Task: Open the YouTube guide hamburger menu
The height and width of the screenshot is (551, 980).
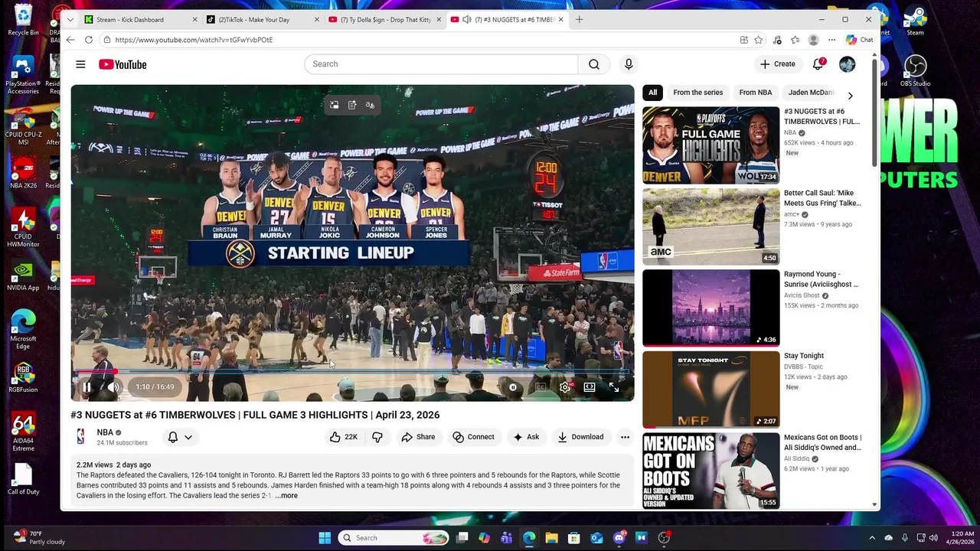Action: 80,64
